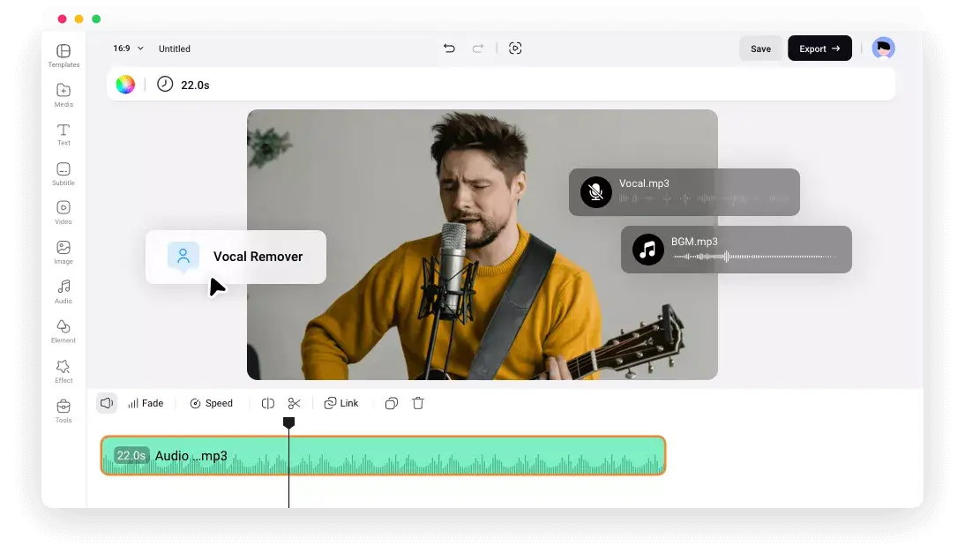The height and width of the screenshot is (560, 965).
Task: Open the Video panel in the sidebar
Action: 64,213
